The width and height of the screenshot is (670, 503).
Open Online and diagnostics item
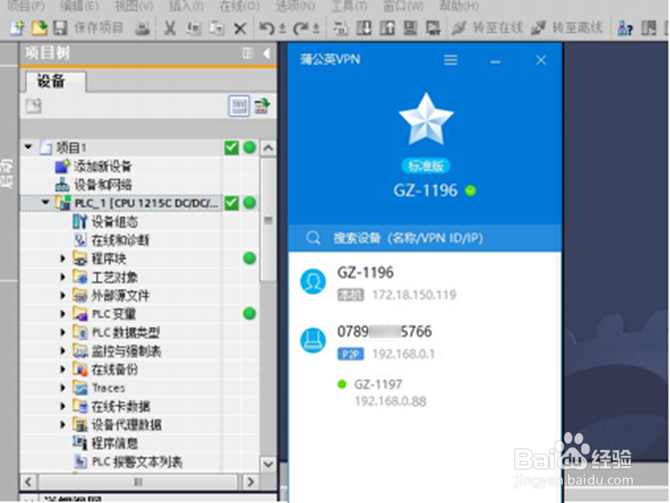tap(112, 240)
